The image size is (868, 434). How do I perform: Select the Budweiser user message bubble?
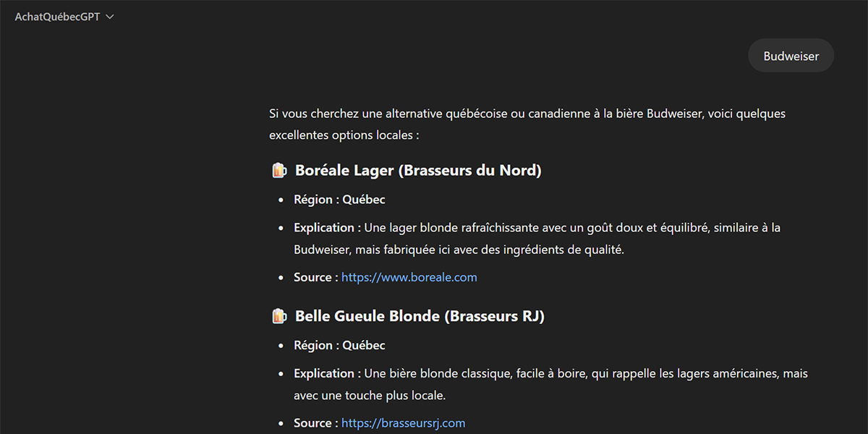791,56
